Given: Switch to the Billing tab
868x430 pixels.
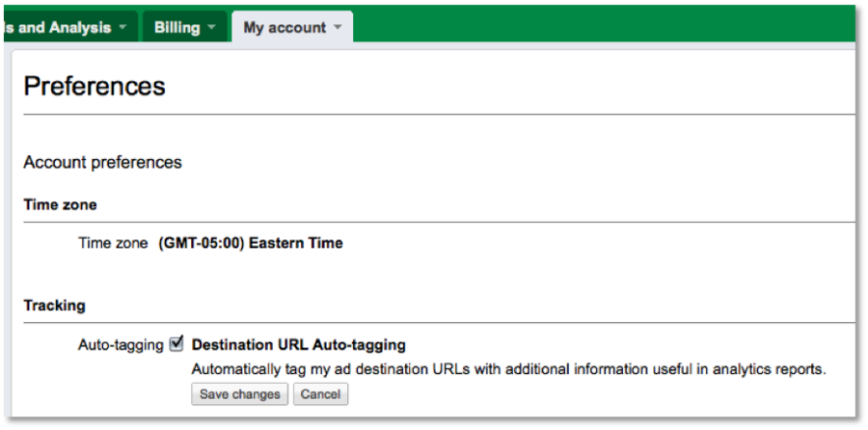Looking at the screenshot, I should pyautogui.click(x=176, y=28).
